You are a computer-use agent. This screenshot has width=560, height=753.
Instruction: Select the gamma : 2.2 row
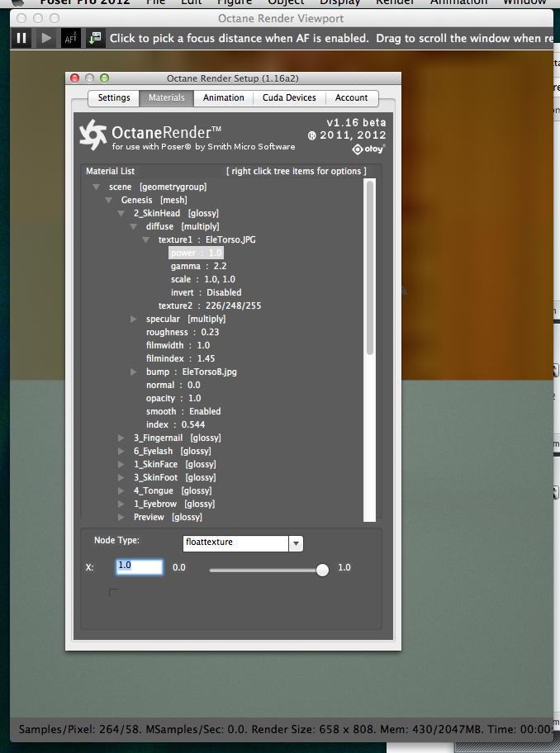click(x=198, y=266)
